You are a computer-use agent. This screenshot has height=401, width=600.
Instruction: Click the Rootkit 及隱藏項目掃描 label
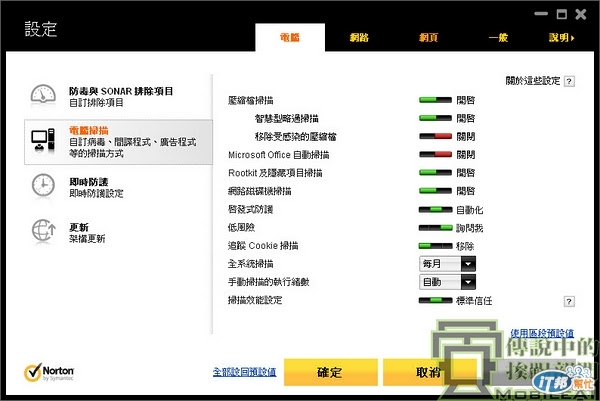pyautogui.click(x=275, y=173)
